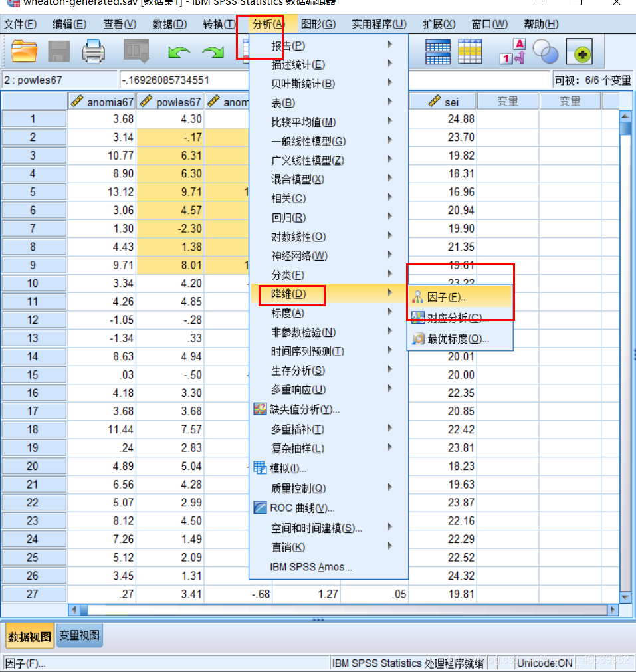Image resolution: width=636 pixels, height=672 pixels.
Task: Open the 文件(F) menu
Action: [x=21, y=24]
